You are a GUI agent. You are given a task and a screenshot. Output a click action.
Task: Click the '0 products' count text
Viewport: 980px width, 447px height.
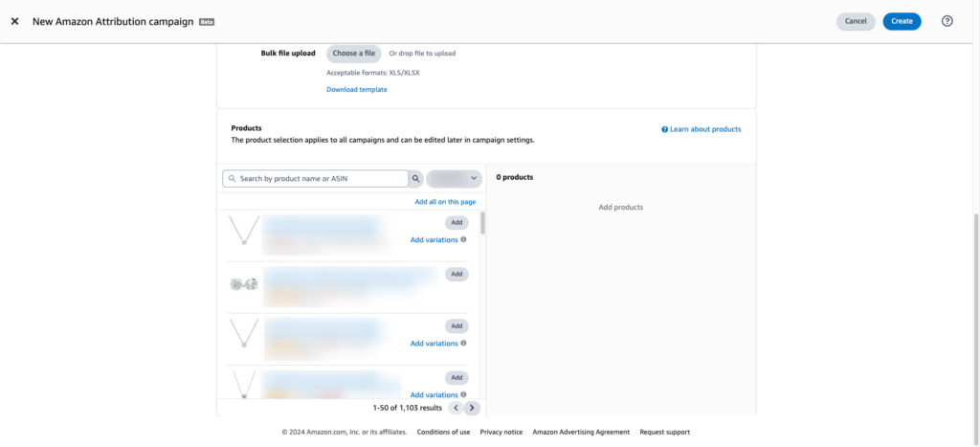tap(514, 177)
